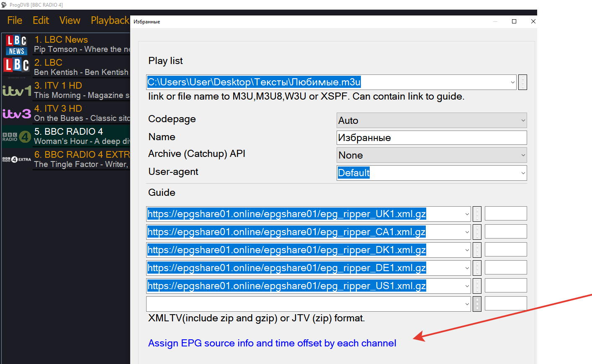
Task: Click browse button beside playlist path
Action: (523, 82)
